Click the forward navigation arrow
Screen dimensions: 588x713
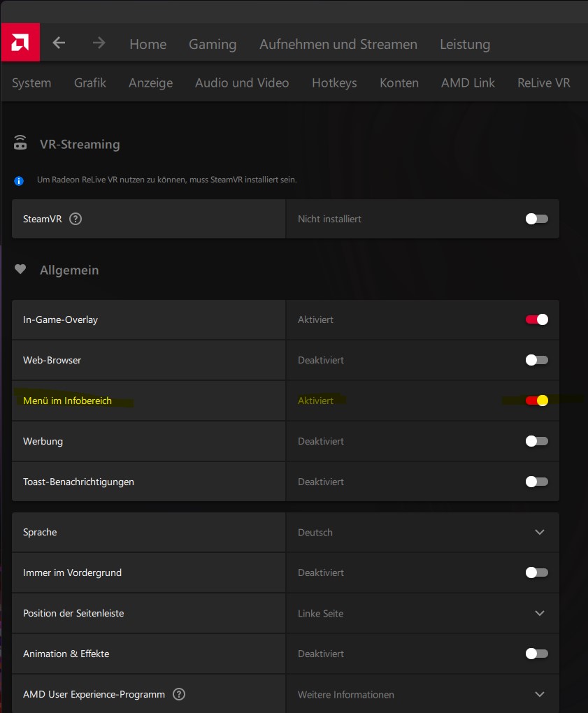[x=99, y=43]
